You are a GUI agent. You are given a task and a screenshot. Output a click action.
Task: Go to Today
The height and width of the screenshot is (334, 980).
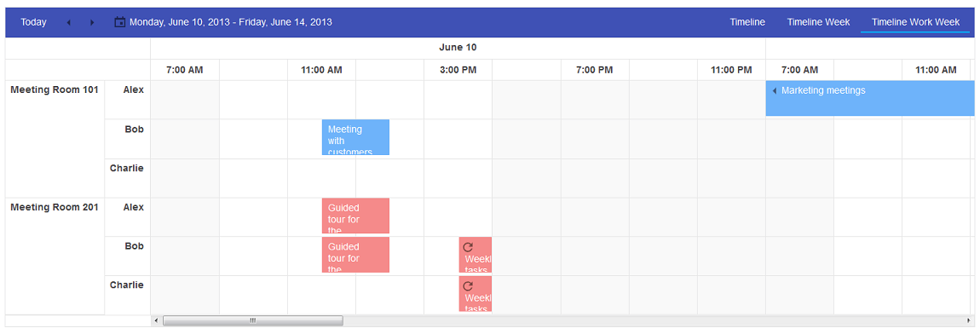point(34,22)
